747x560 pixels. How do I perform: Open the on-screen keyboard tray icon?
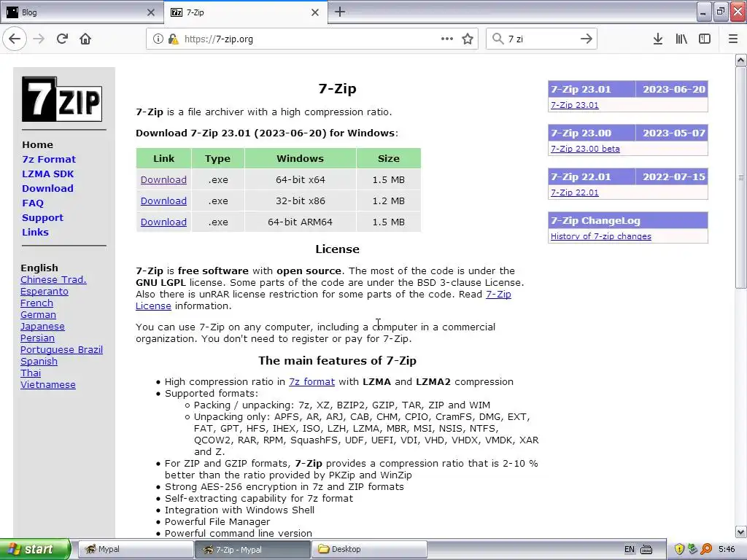click(x=646, y=550)
